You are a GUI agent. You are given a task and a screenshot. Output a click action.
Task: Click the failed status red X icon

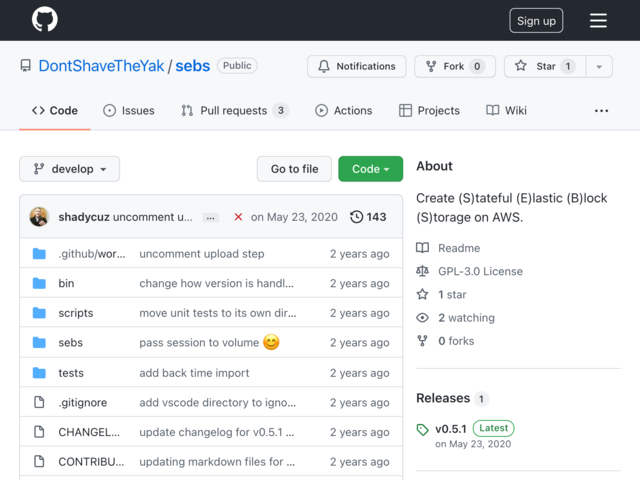click(x=238, y=217)
